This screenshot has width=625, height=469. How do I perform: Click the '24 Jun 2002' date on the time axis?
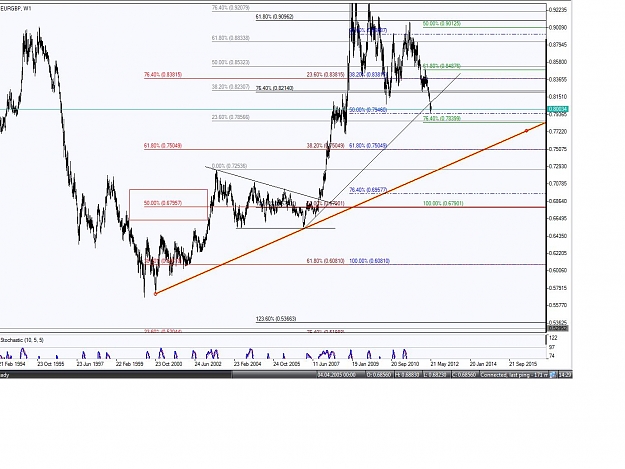[x=208, y=364]
